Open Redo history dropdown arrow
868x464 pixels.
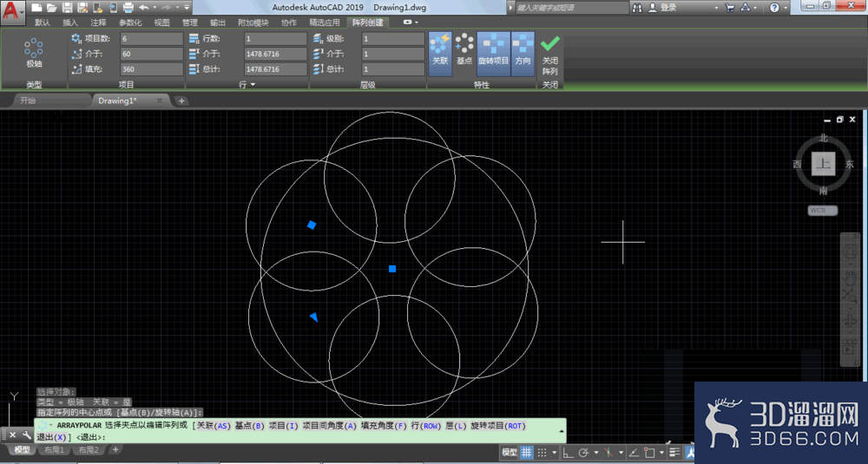click(x=177, y=8)
